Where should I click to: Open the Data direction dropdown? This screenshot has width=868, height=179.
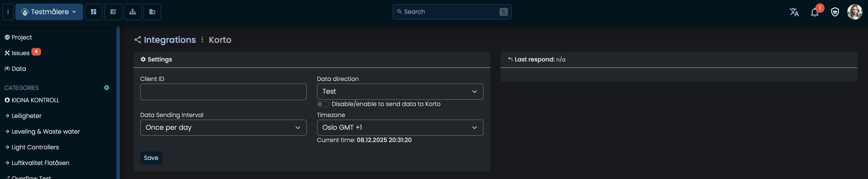point(400,92)
